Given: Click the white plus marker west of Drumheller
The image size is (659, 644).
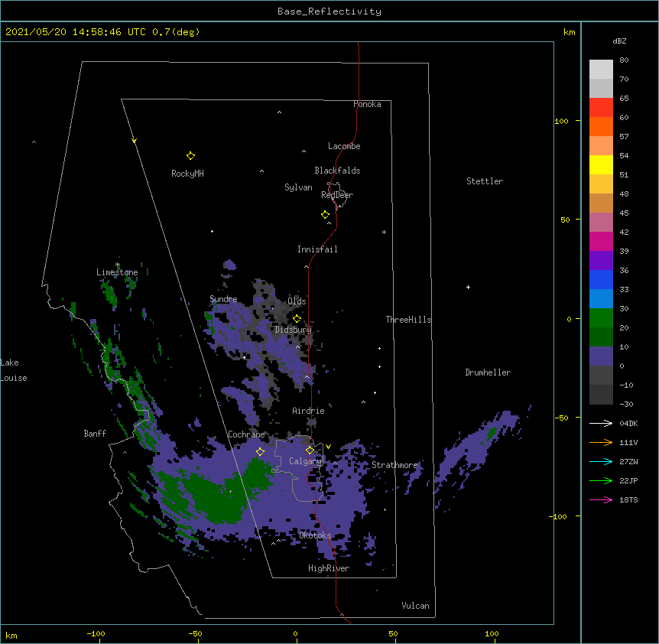Looking at the screenshot, I should pyautogui.click(x=468, y=287).
